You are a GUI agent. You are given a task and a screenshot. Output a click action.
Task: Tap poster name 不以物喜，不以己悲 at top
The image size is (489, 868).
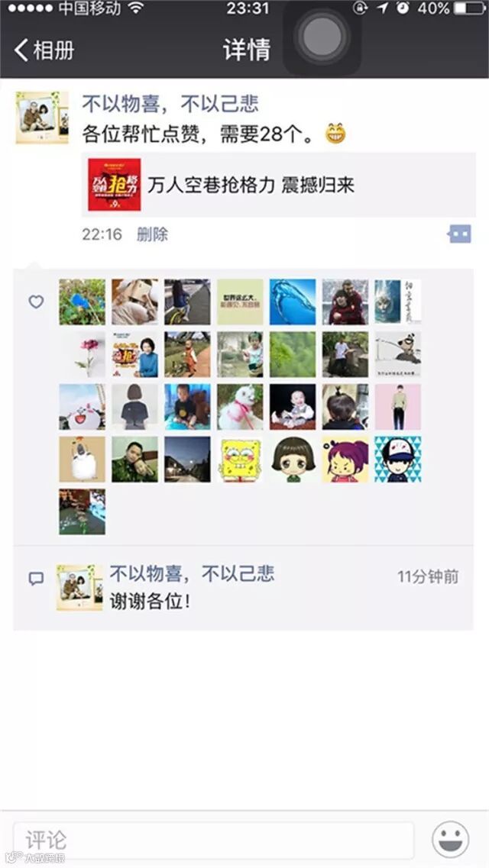[170, 104]
